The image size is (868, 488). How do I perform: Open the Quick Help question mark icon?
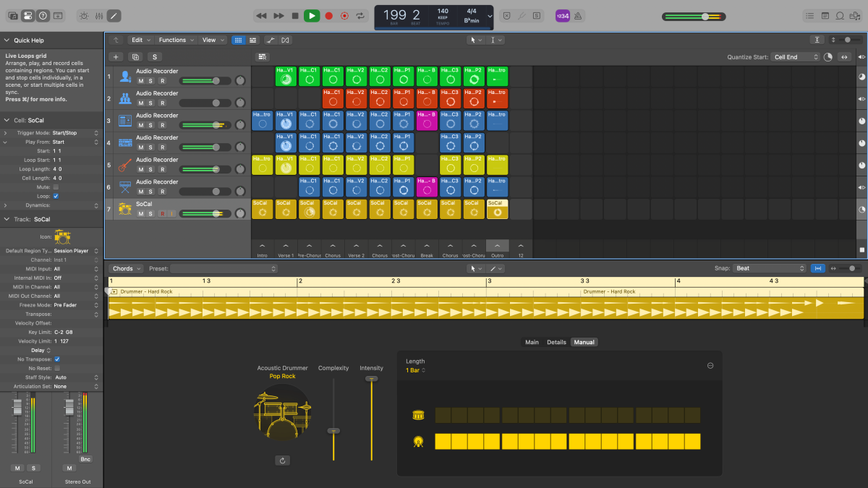point(43,15)
